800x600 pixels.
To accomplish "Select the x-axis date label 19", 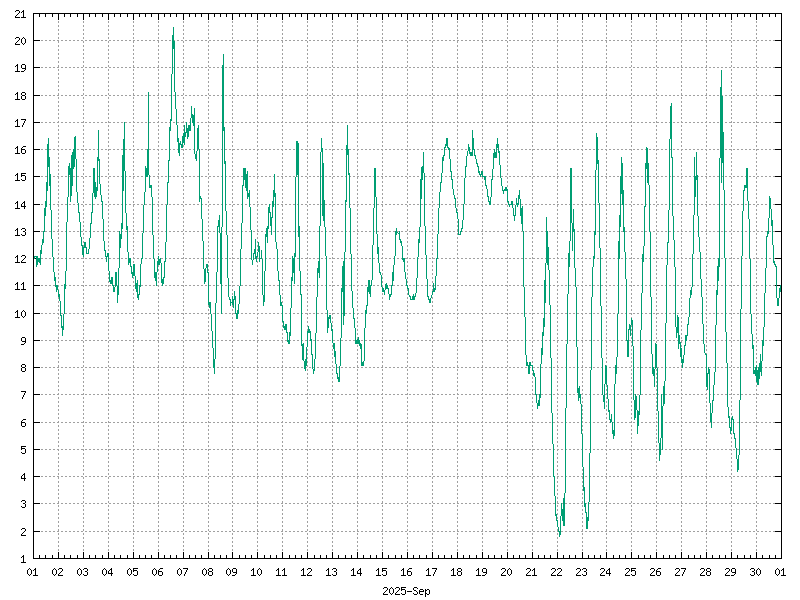I will click(x=481, y=572).
